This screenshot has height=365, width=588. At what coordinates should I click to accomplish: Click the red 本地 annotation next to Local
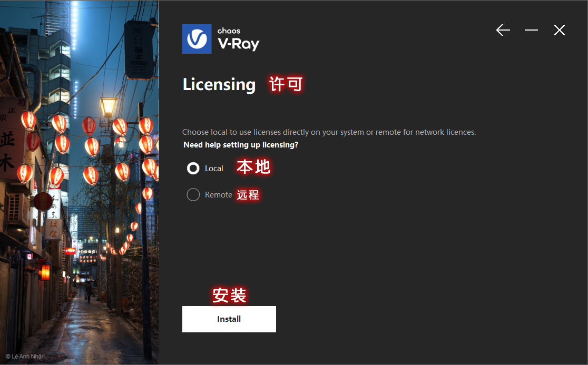coord(253,167)
